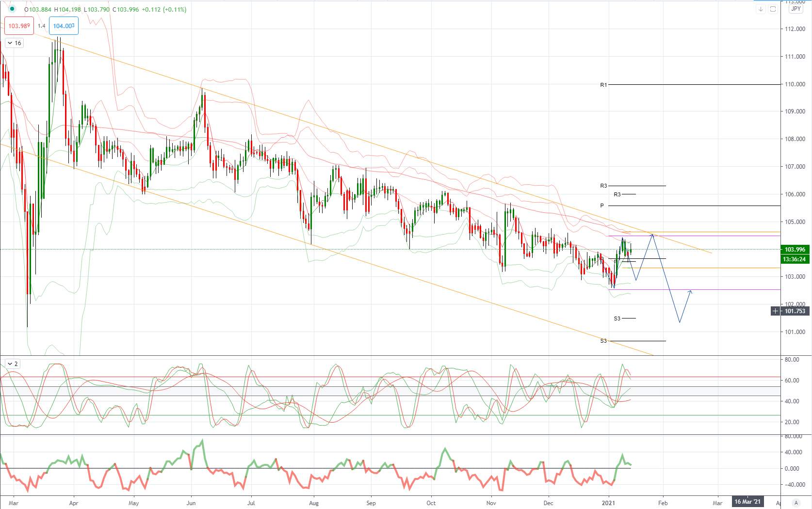812x509 pixels.
Task: Click the P pivot level label
Action: [x=602, y=206]
